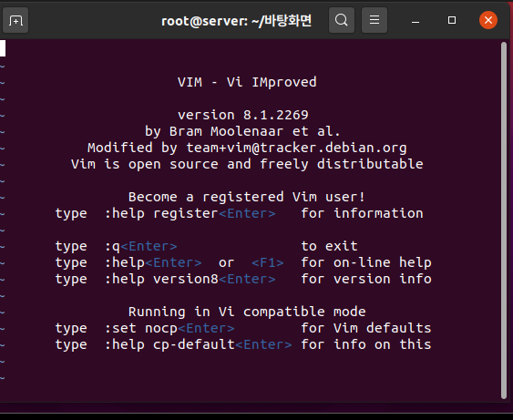Open the terminal search
Screen dimensions: 513x420
(341, 20)
